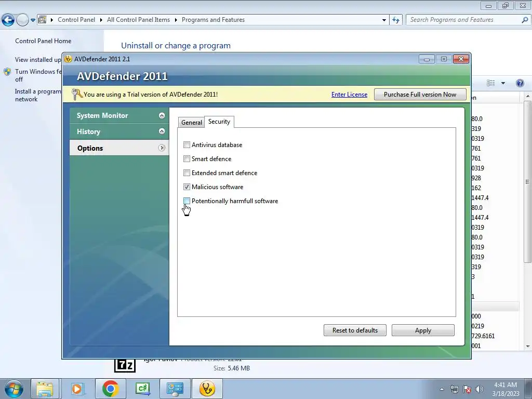The height and width of the screenshot is (399, 532).
Task: Open the C# taskbar application
Action: click(x=143, y=389)
